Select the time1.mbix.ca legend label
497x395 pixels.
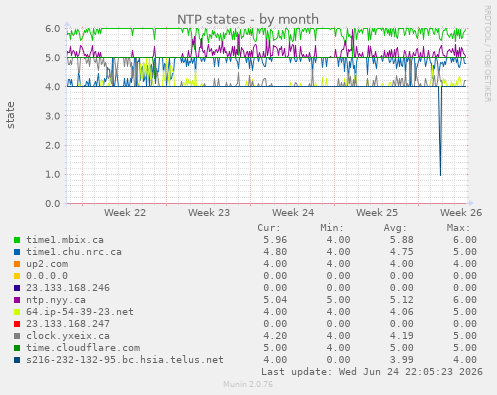pos(65,240)
